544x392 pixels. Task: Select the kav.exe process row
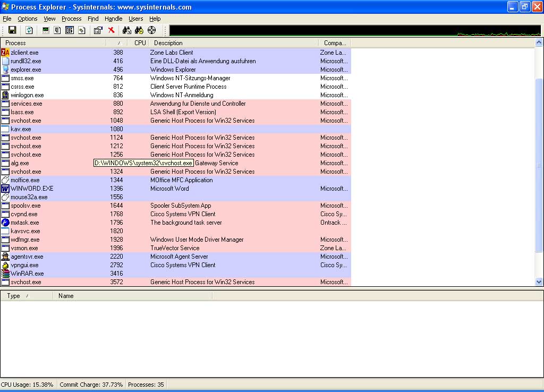pyautogui.click(x=175, y=129)
